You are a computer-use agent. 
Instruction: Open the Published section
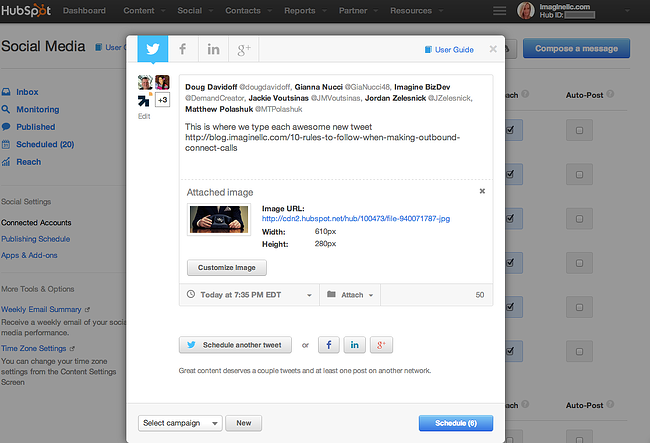click(x=36, y=127)
